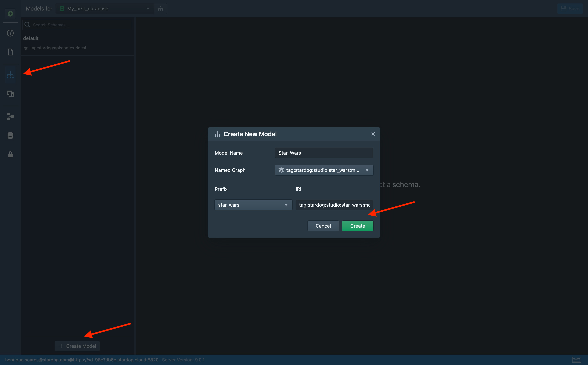Open the Databases cylinder icon in sidebar
This screenshot has height=365, width=588.
click(10, 135)
